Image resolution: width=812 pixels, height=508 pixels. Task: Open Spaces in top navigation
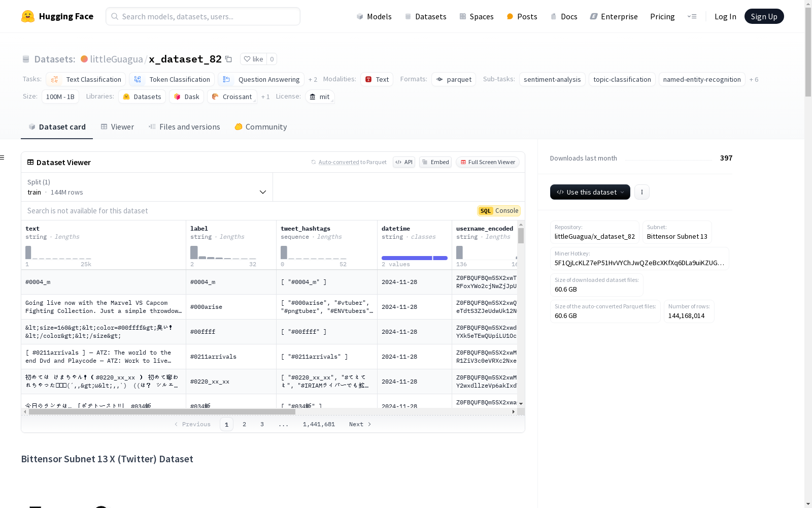coord(477,17)
